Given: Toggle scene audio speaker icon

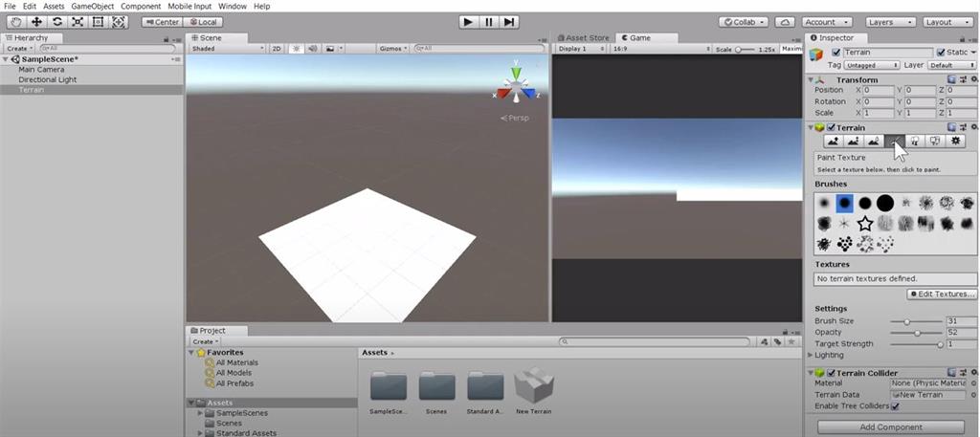Looking at the screenshot, I should point(313,48).
